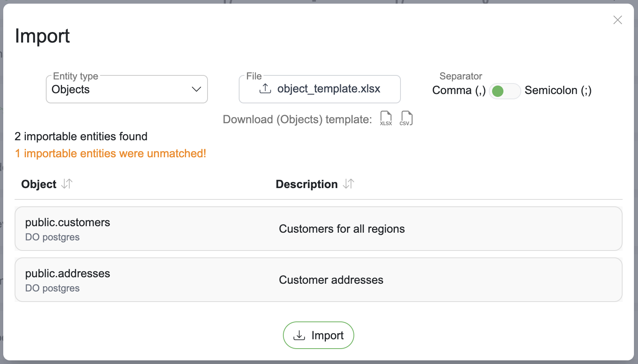This screenshot has width=638, height=364.
Task: Select the public.addresses row
Action: click(x=318, y=280)
